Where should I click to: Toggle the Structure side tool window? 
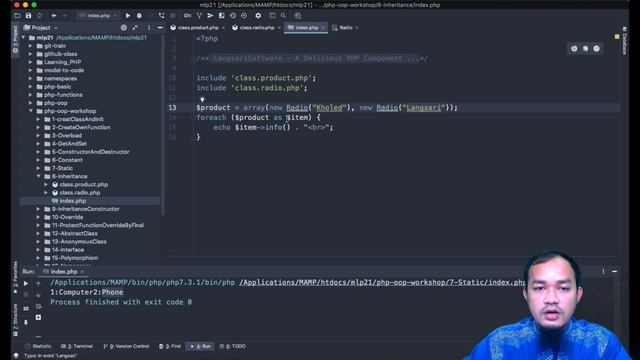tap(15, 320)
